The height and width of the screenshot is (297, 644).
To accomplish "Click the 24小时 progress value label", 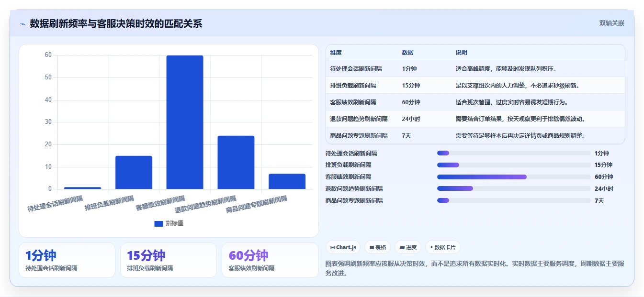I will (x=604, y=188).
